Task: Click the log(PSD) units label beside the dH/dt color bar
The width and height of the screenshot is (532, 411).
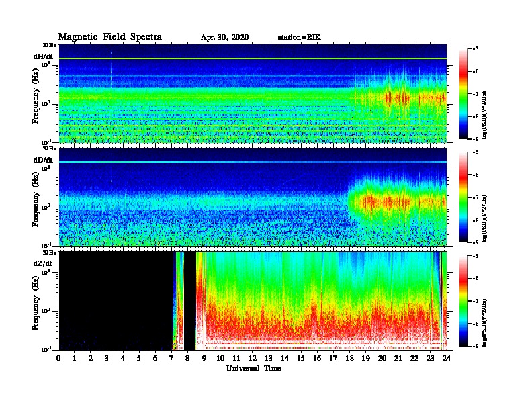Action: pyautogui.click(x=484, y=115)
